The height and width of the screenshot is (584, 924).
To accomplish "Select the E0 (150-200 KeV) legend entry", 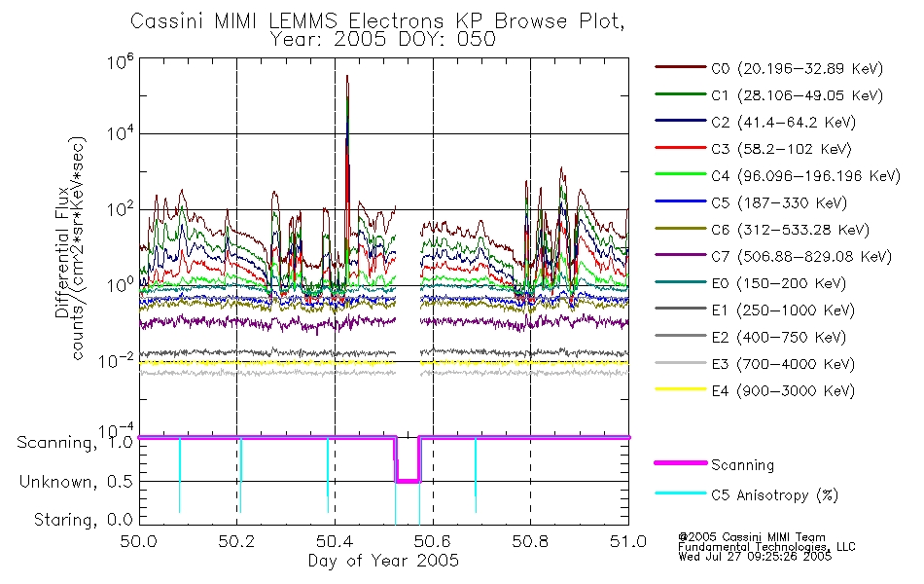I will click(751, 283).
